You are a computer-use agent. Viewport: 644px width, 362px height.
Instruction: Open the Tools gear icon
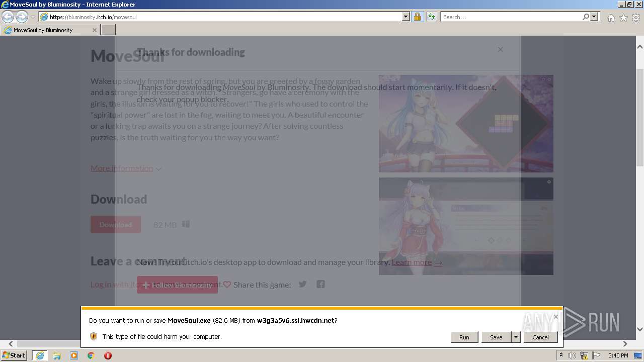[636, 18]
